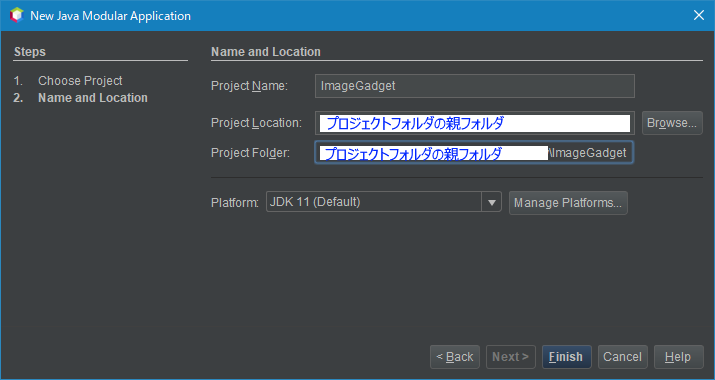
Task: Click the Project Name: label
Action: 249,86
